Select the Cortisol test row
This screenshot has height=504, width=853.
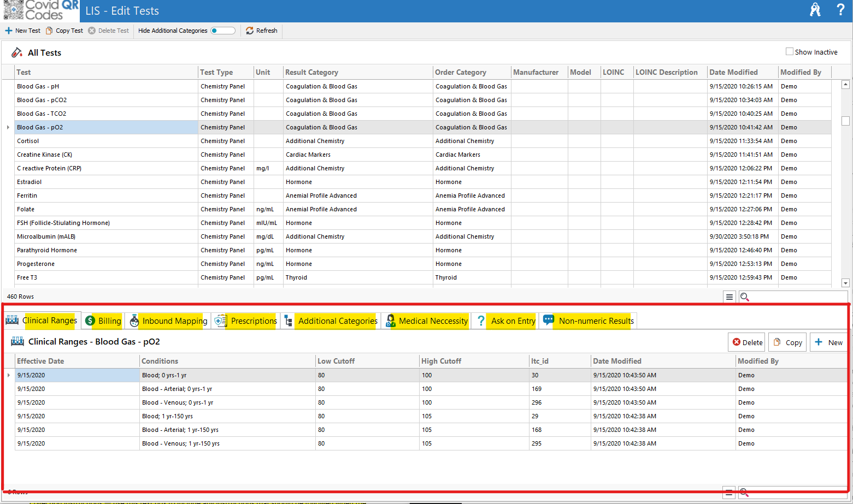423,141
